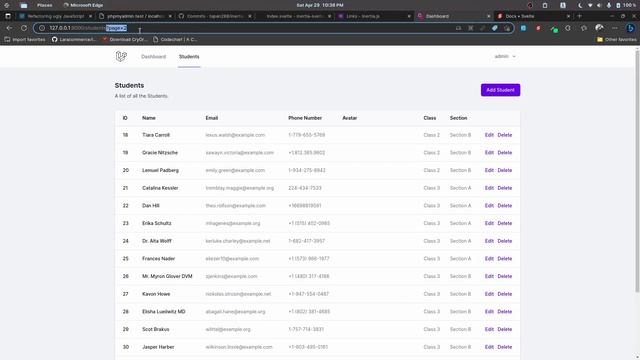The width and height of the screenshot is (640, 360).
Task: Click the Students page heading
Action: coord(129,85)
